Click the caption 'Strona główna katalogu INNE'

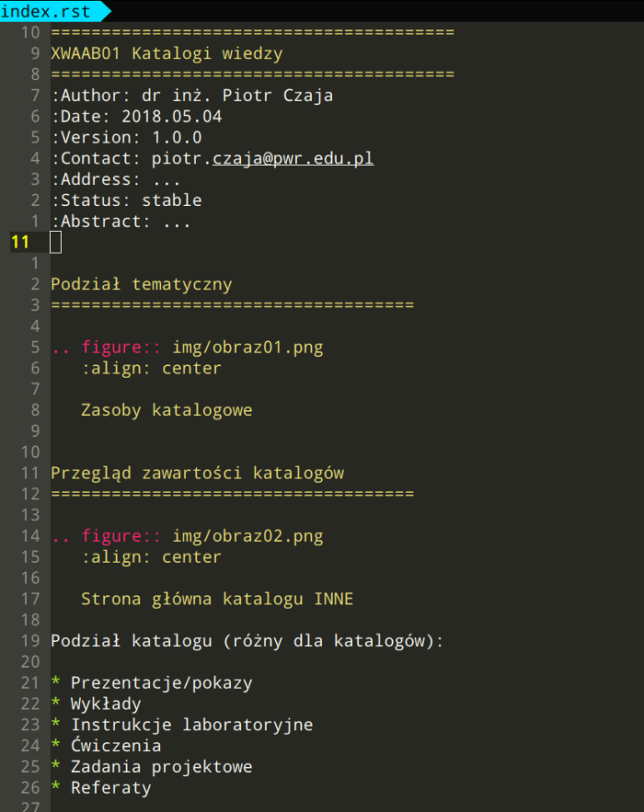218,600
